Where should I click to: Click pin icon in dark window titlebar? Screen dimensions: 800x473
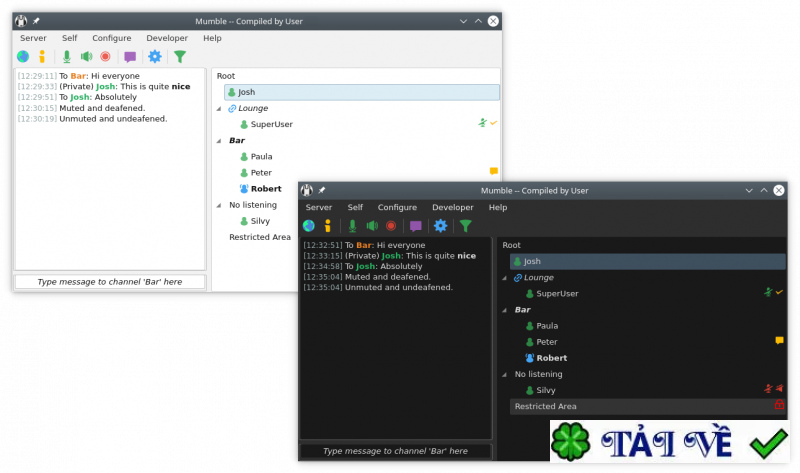coord(321,190)
